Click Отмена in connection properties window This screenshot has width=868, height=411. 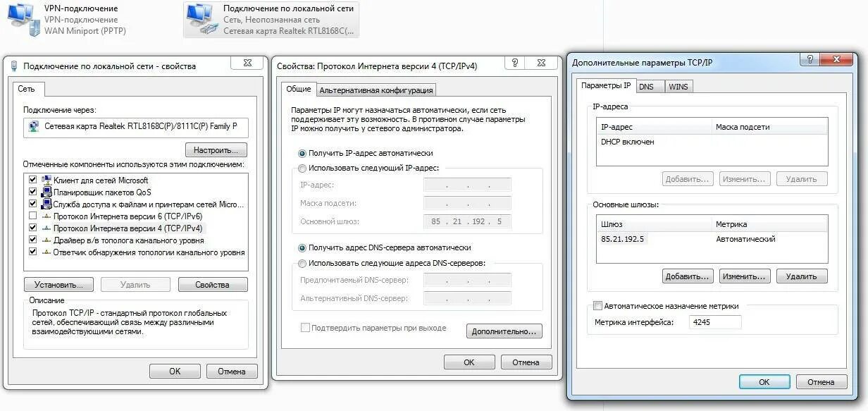(232, 372)
